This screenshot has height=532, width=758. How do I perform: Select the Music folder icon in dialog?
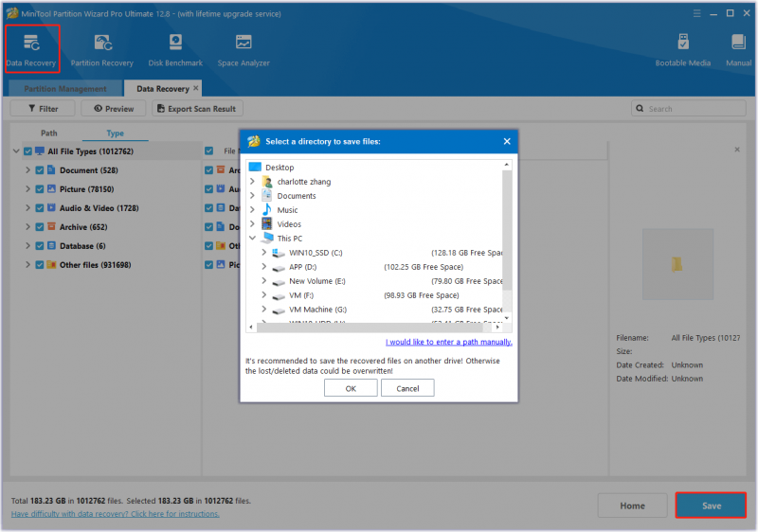(267, 210)
